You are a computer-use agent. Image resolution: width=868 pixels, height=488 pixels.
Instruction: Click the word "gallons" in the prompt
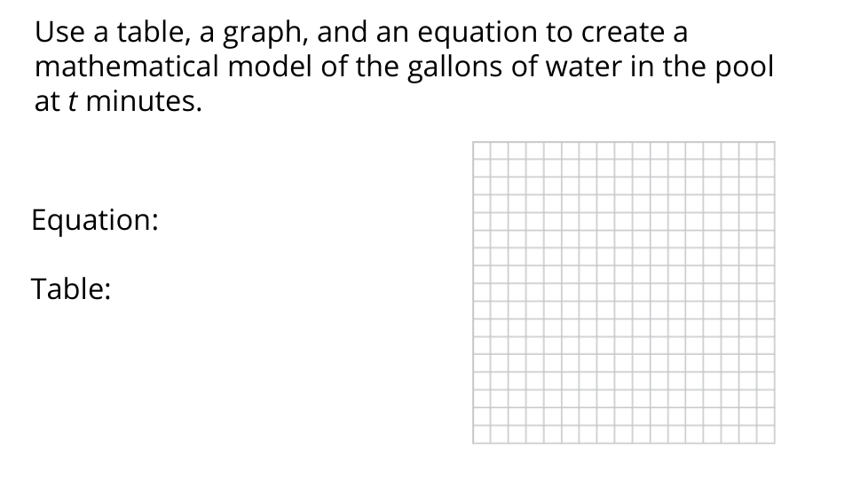[453, 69]
